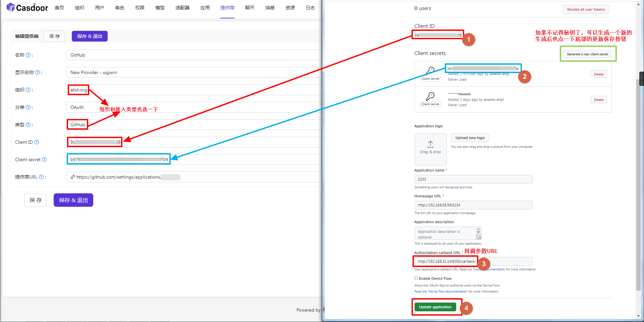This screenshot has height=322, width=644.
Task: Open the 日志 menu item
Action: click(x=310, y=8)
